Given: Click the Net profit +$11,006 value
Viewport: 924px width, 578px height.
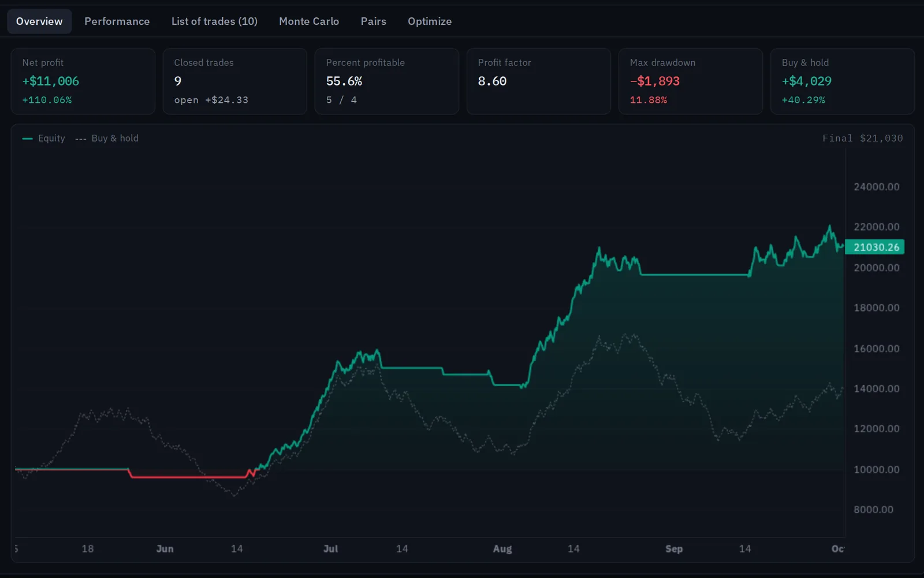Looking at the screenshot, I should coord(51,81).
